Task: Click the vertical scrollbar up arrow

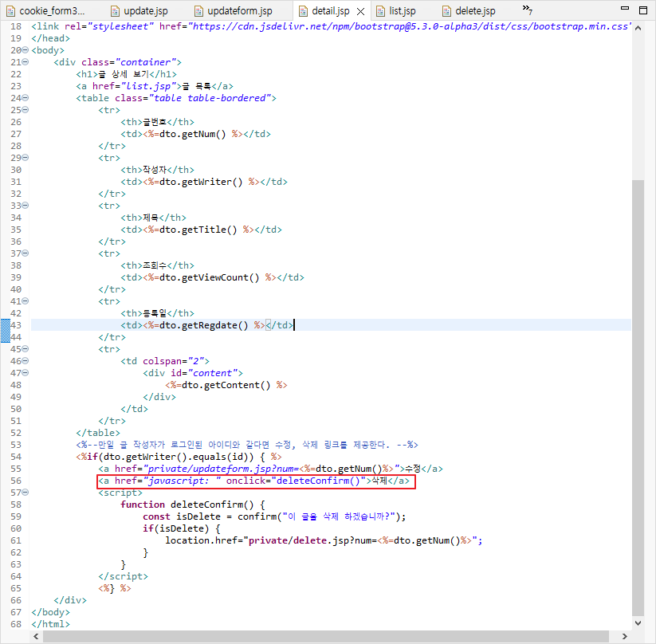Action: click(x=638, y=28)
